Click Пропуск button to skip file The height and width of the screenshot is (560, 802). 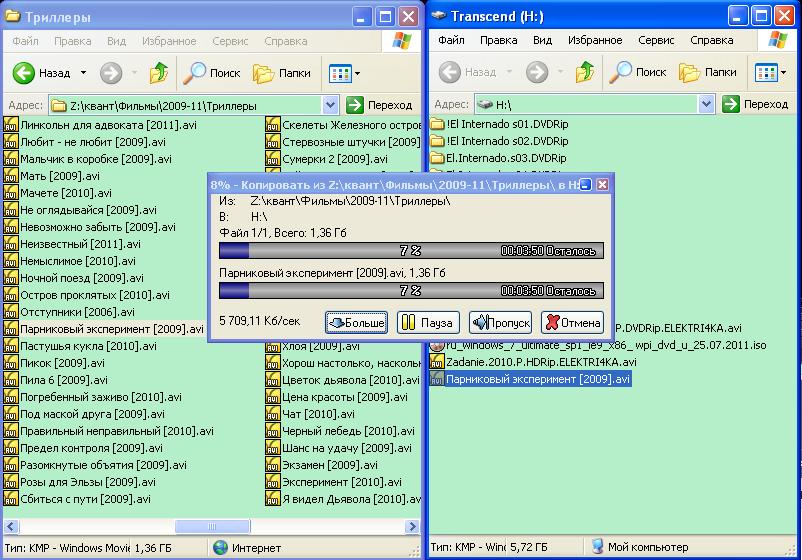500,322
